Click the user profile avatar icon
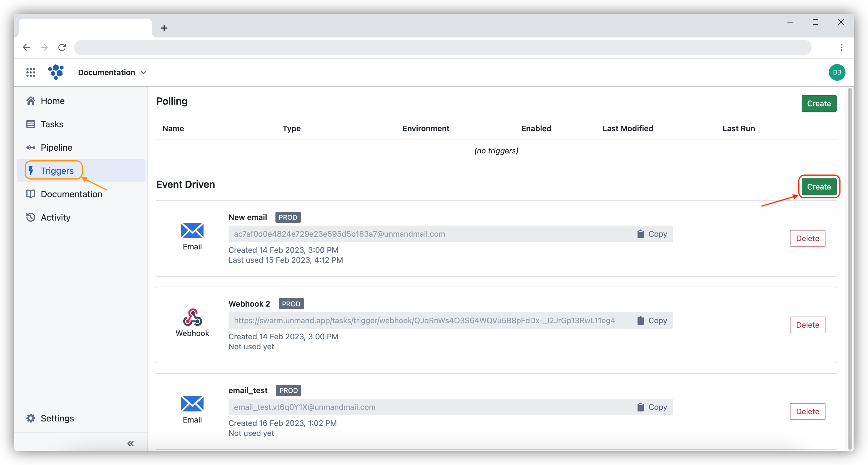The image size is (868, 465). (x=837, y=72)
